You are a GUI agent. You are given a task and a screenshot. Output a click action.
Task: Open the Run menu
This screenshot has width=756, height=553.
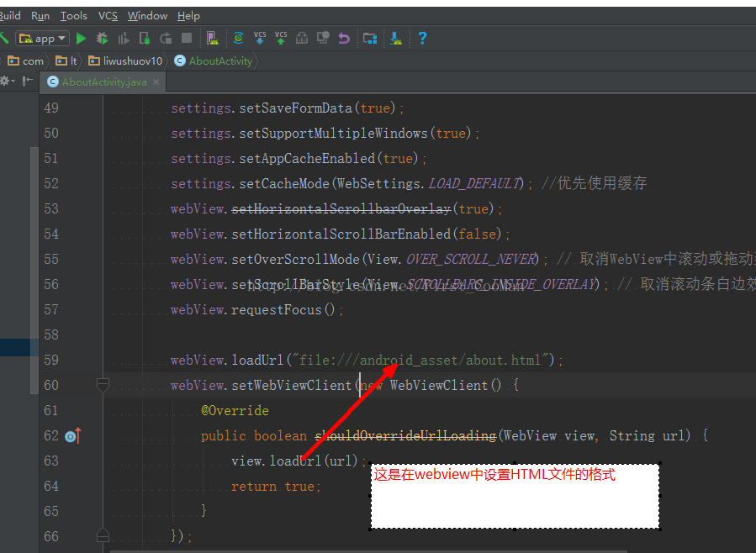[40, 16]
